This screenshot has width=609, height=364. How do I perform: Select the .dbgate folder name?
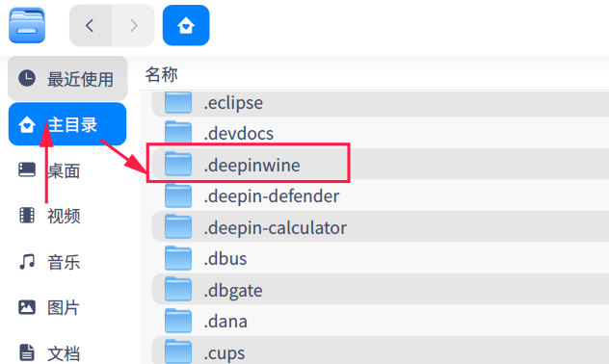tap(233, 291)
